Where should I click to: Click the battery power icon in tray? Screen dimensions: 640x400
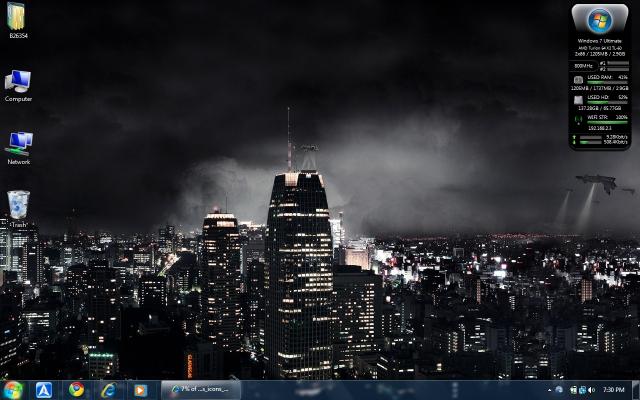point(573,390)
